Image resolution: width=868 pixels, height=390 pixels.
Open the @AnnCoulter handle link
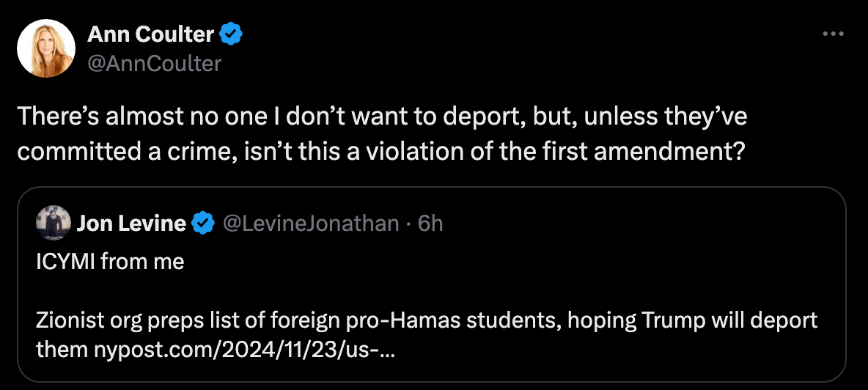154,64
